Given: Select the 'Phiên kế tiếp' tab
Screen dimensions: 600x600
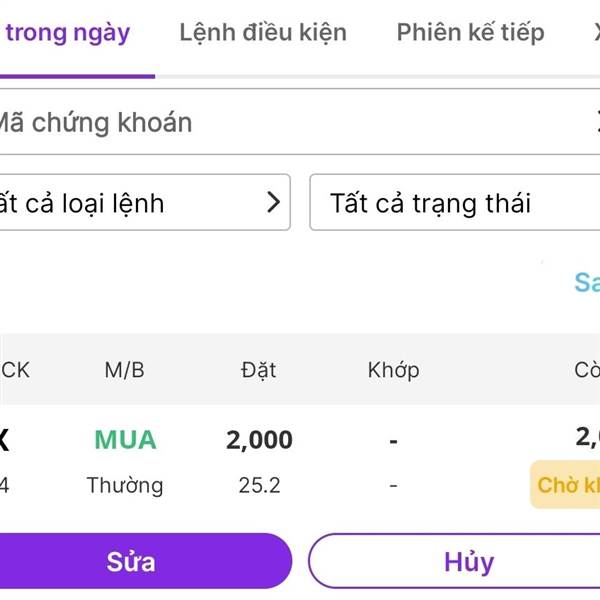Looking at the screenshot, I should coord(470,33).
